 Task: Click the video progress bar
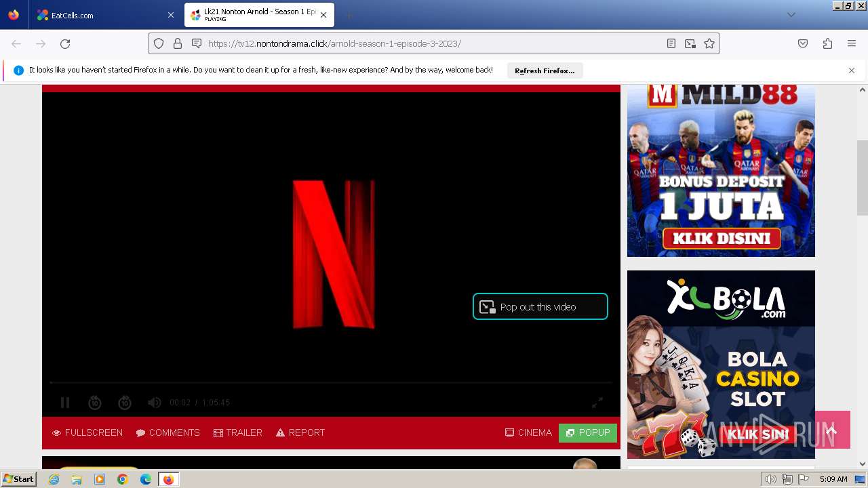[331, 383]
